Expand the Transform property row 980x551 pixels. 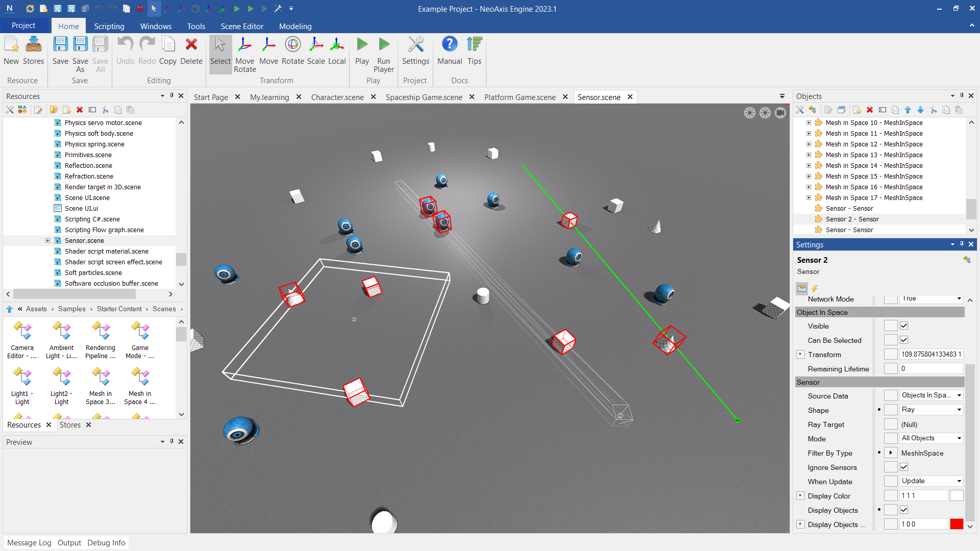click(800, 355)
